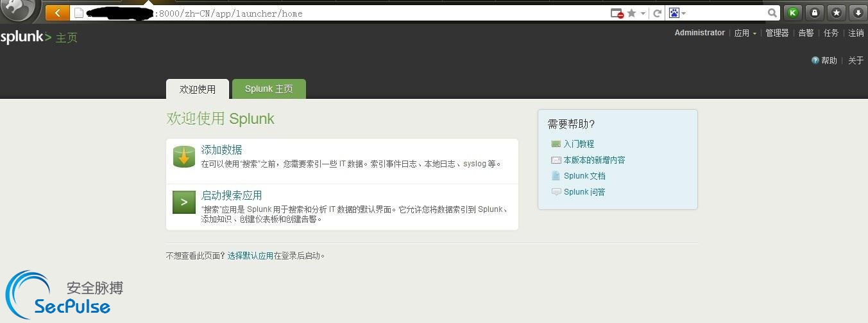Click the padlock toolbar button
The height and width of the screenshot is (323, 868).
pyautogui.click(x=814, y=13)
